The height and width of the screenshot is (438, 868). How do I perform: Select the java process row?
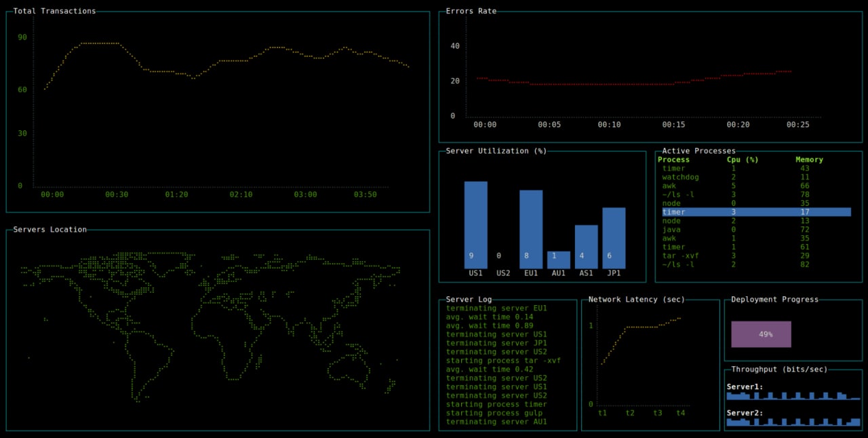[756, 230]
